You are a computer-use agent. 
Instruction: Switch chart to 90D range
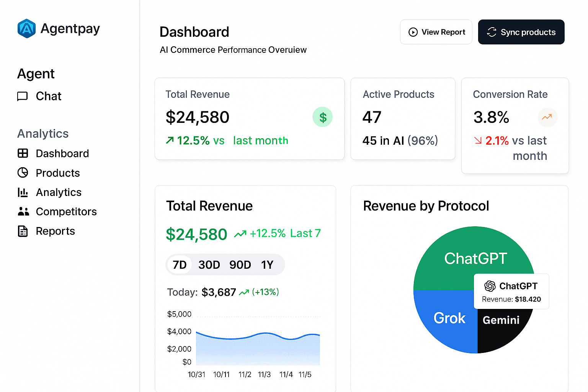tap(240, 265)
